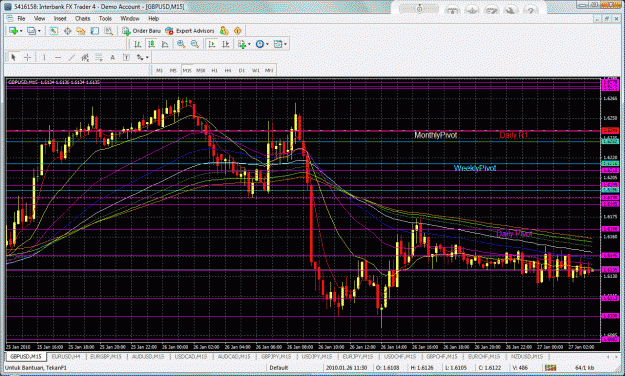The image size is (625, 376).
Task: Show the Data Window crosshair icon
Action: (x=67, y=31)
